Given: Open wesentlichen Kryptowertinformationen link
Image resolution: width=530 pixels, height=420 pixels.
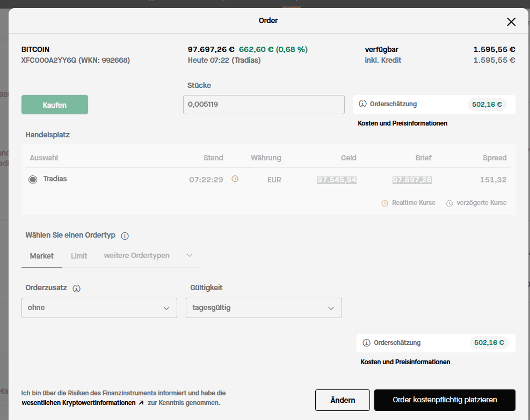Looking at the screenshot, I should [78, 403].
